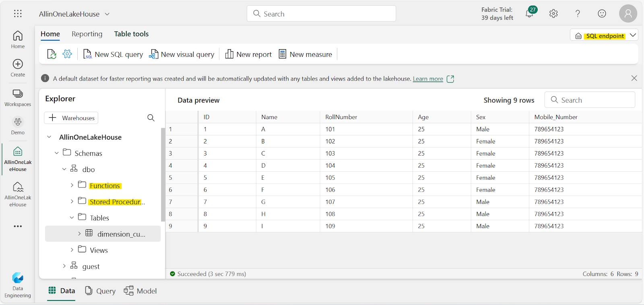The image size is (644, 305).
Task: Create a New SQL query
Action: pos(113,54)
